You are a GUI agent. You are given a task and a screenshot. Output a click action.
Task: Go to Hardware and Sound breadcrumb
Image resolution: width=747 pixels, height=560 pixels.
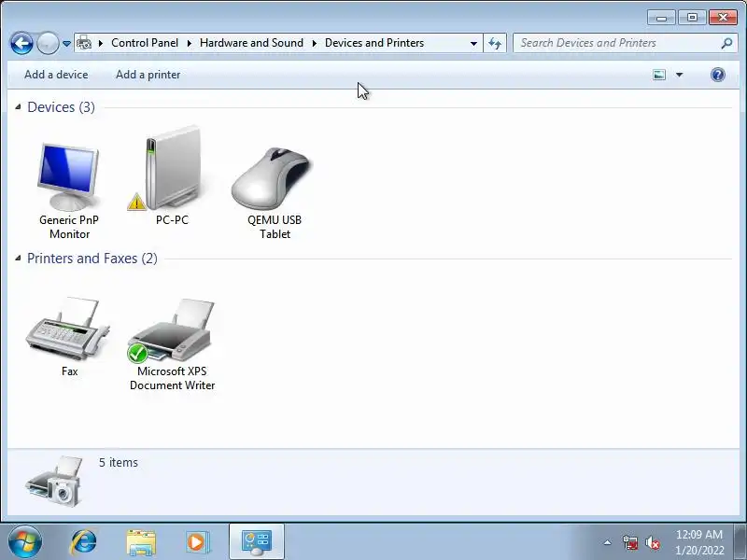[251, 43]
